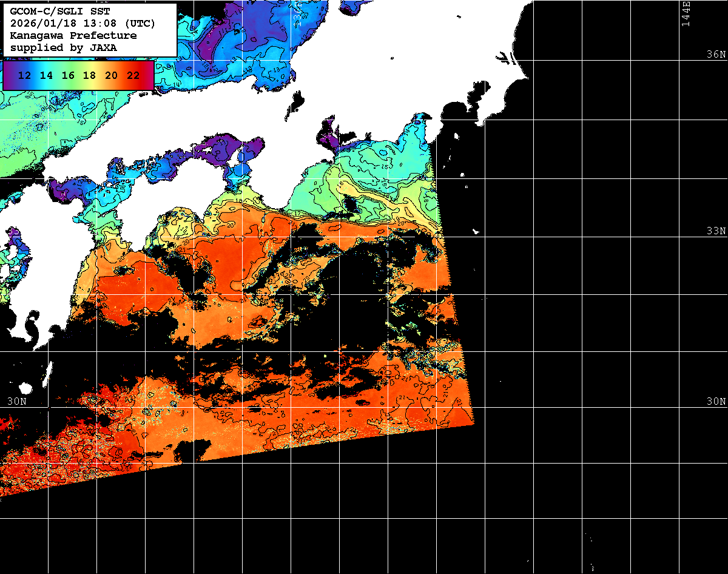Select the 20 value on temperature legend
The width and height of the screenshot is (728, 574).
111,75
